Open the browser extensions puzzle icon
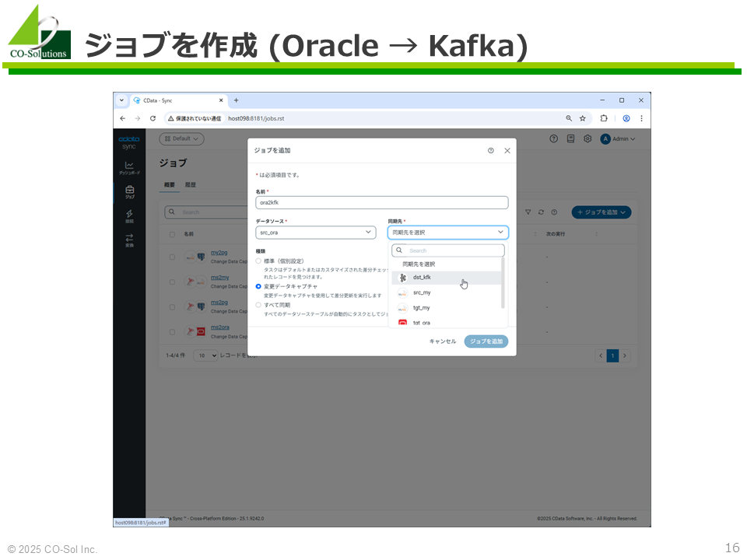The width and height of the screenshot is (747, 560). coord(604,118)
